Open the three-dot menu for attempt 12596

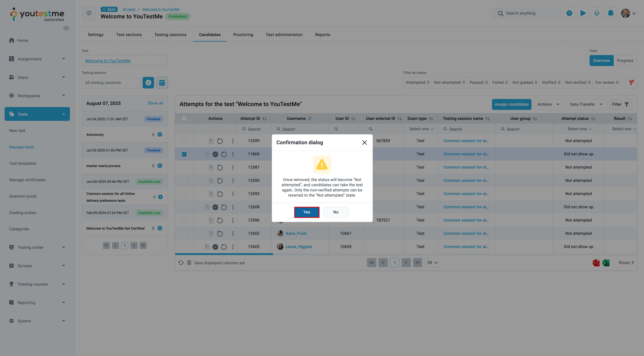click(233, 220)
